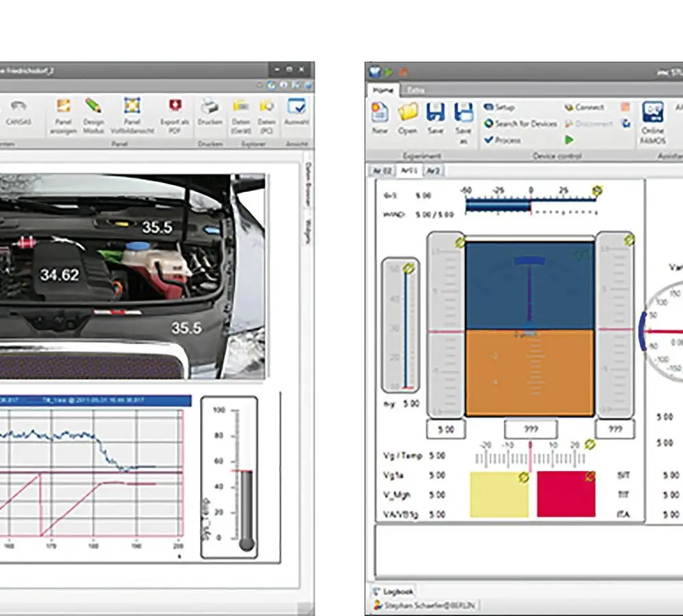683x616 pixels.
Task: Select the middle Air panel tab
Action: pyautogui.click(x=409, y=171)
